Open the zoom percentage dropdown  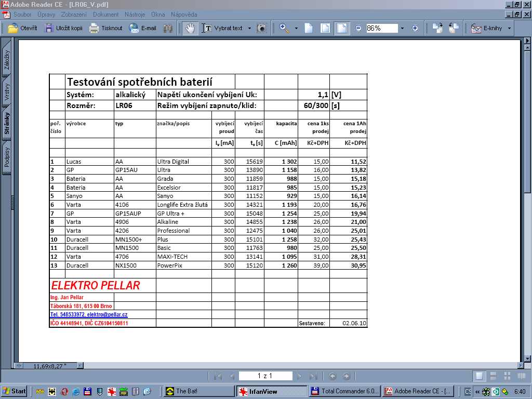click(403, 28)
